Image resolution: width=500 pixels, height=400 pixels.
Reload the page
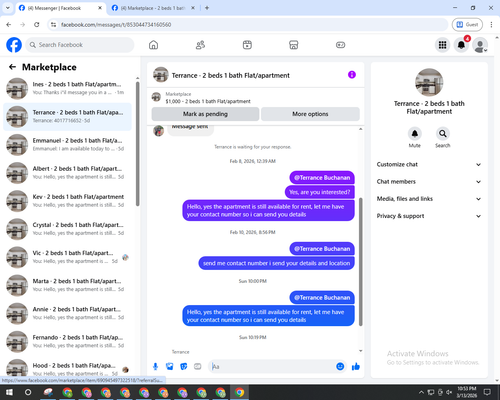pos(37,24)
